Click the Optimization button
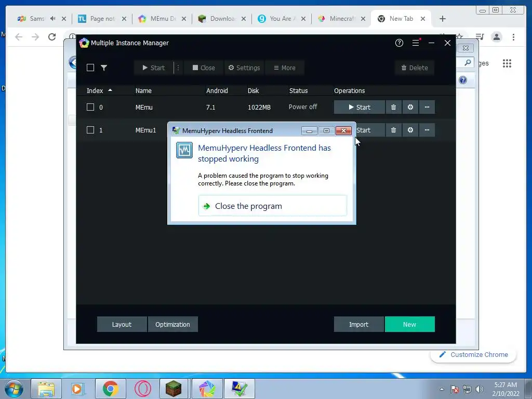This screenshot has width=532, height=399. pos(172,324)
